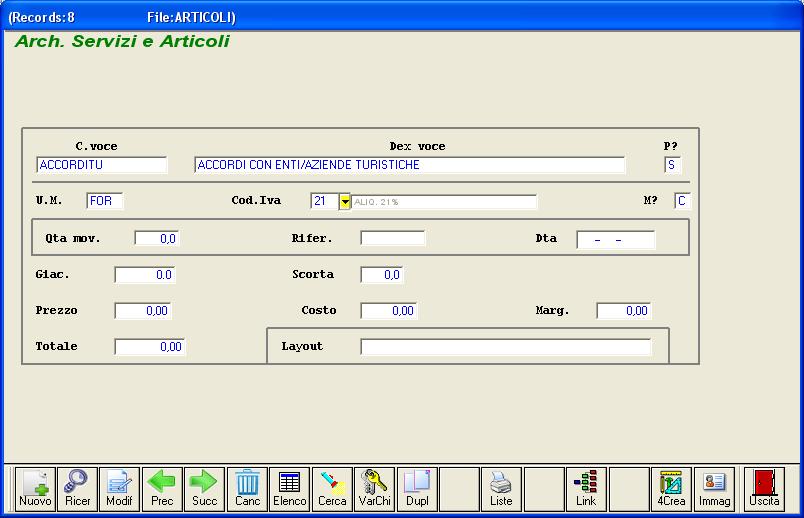Open the Ricer search magnifier tool
The height and width of the screenshot is (518, 804).
click(77, 489)
